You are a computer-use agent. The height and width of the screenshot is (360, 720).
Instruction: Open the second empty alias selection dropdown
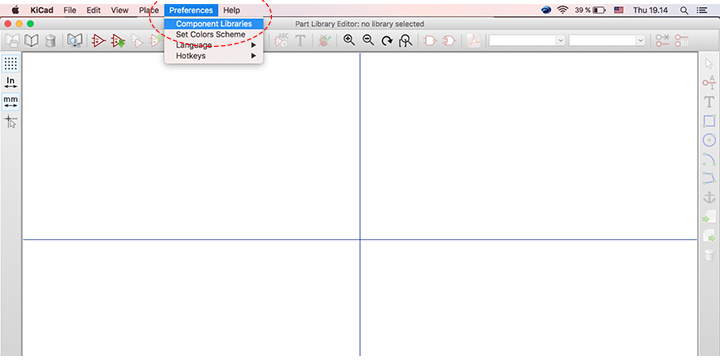607,41
